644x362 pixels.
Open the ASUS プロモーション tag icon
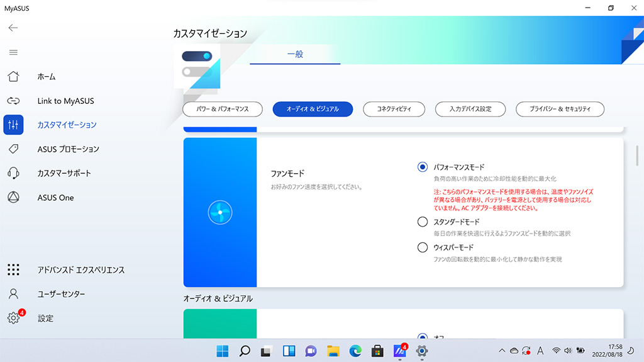[x=13, y=149]
